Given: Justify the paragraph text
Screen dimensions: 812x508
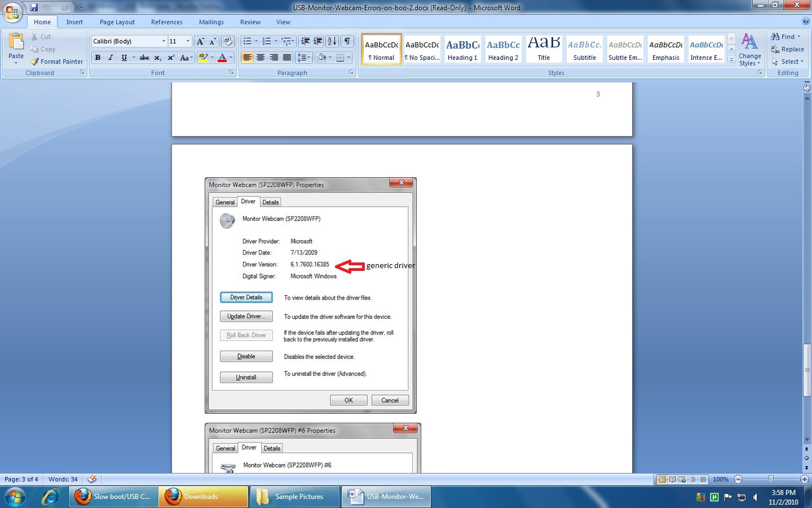Looking at the screenshot, I should (287, 58).
